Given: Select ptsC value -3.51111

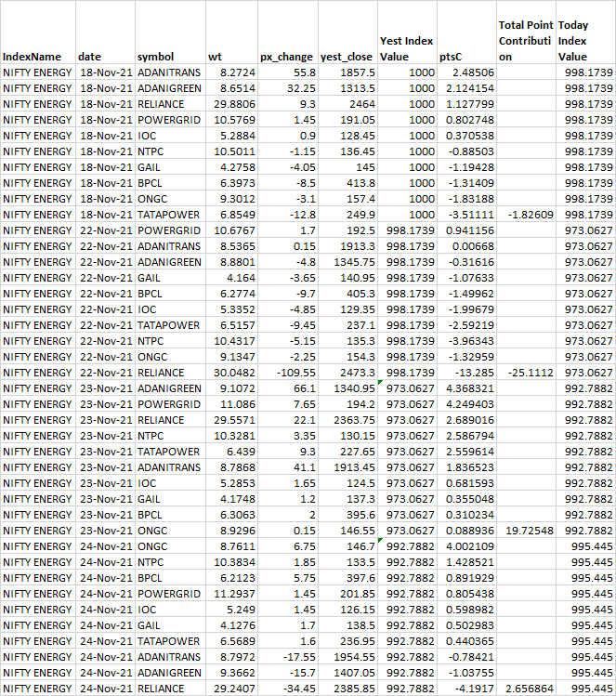Looking at the screenshot, I should click(471, 215).
